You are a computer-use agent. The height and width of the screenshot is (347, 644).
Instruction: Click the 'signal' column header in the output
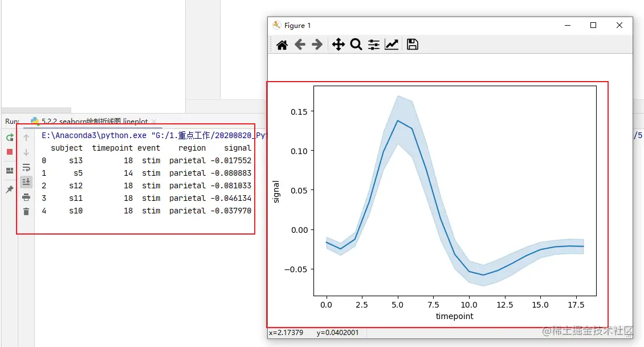238,148
